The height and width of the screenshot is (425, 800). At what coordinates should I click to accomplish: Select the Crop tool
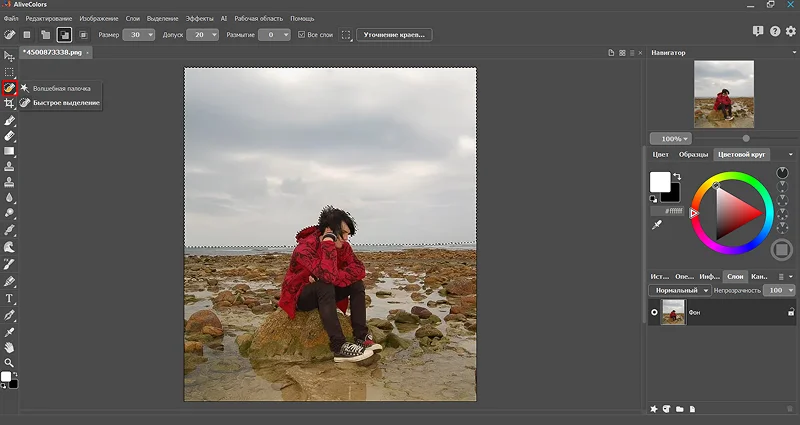9,104
